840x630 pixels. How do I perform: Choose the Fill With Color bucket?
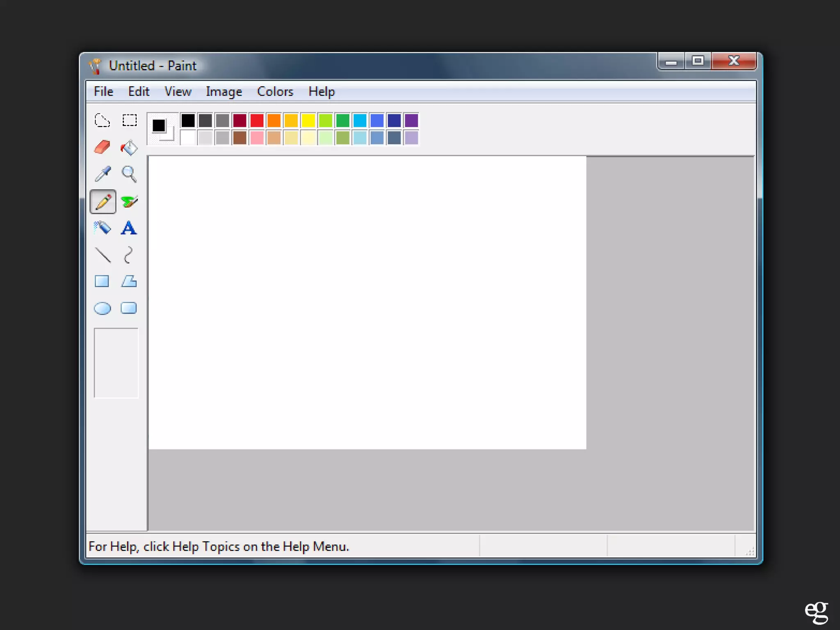(129, 147)
